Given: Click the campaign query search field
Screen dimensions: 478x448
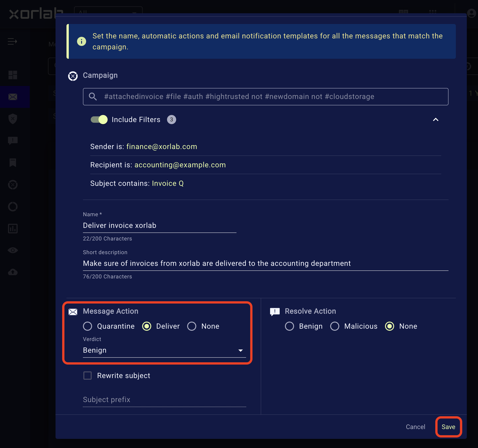Looking at the screenshot, I should 266,97.
